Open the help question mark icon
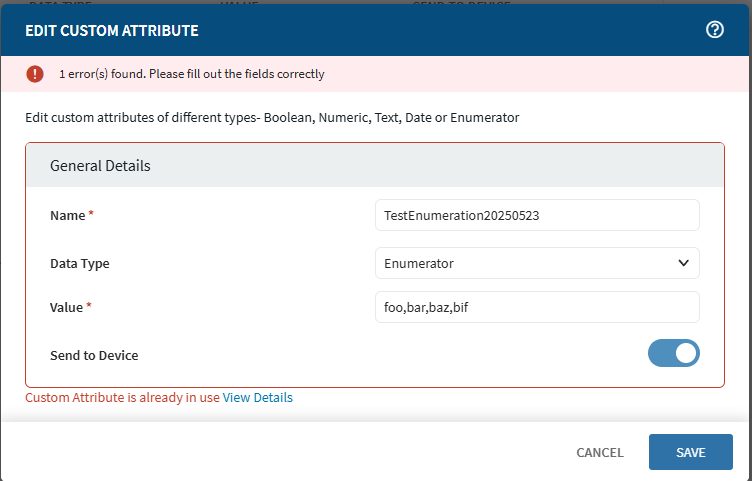This screenshot has width=752, height=481. pyautogui.click(x=715, y=30)
